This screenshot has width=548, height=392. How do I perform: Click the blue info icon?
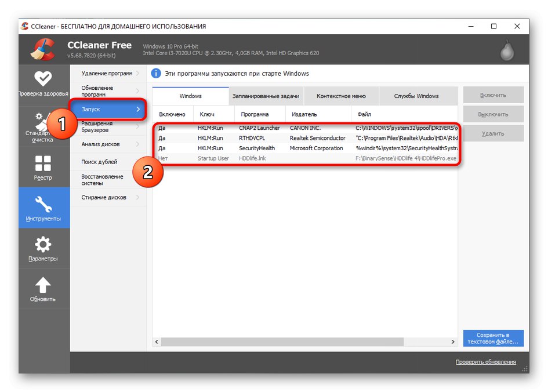pos(156,74)
